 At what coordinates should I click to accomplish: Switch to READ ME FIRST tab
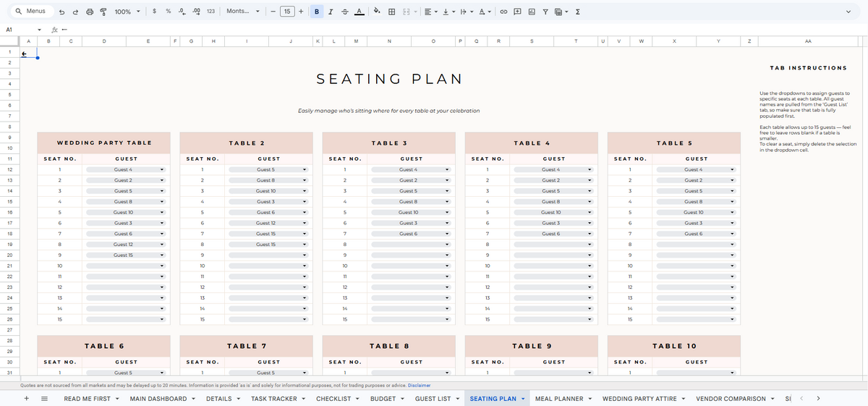87,399
